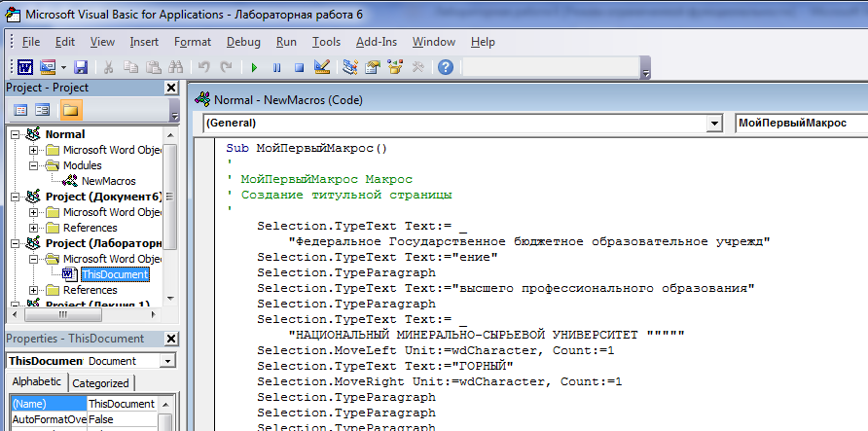Select the (Name) property row
868x431 pixels.
pos(83,404)
